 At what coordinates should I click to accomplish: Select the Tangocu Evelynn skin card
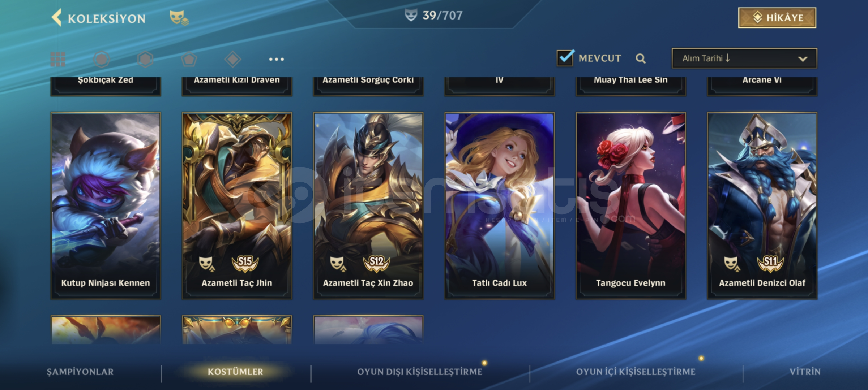coord(631,206)
